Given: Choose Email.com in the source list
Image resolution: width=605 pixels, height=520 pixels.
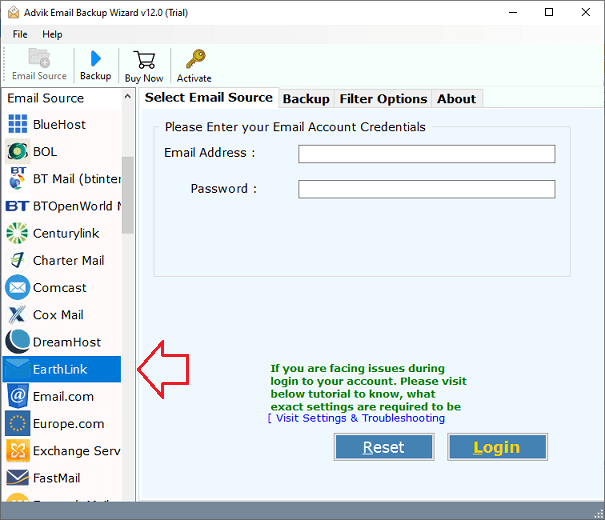Looking at the screenshot, I should pyautogui.click(x=63, y=397).
